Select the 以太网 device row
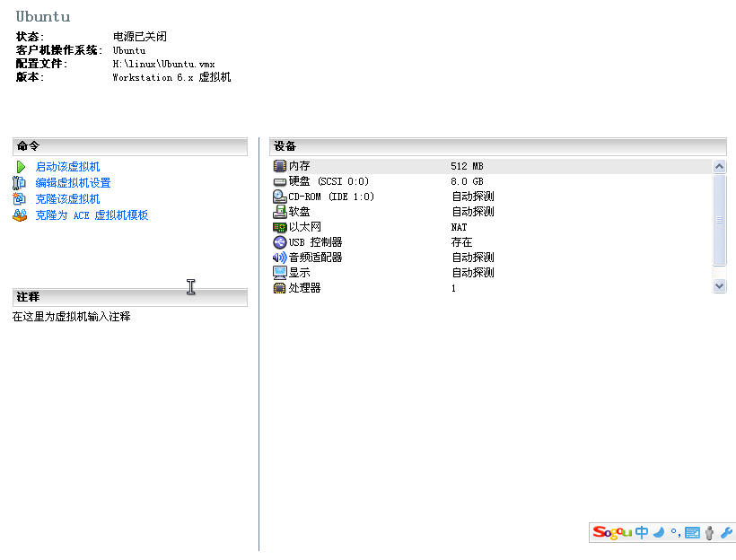Viewport: 736px width, 560px height. [493, 227]
